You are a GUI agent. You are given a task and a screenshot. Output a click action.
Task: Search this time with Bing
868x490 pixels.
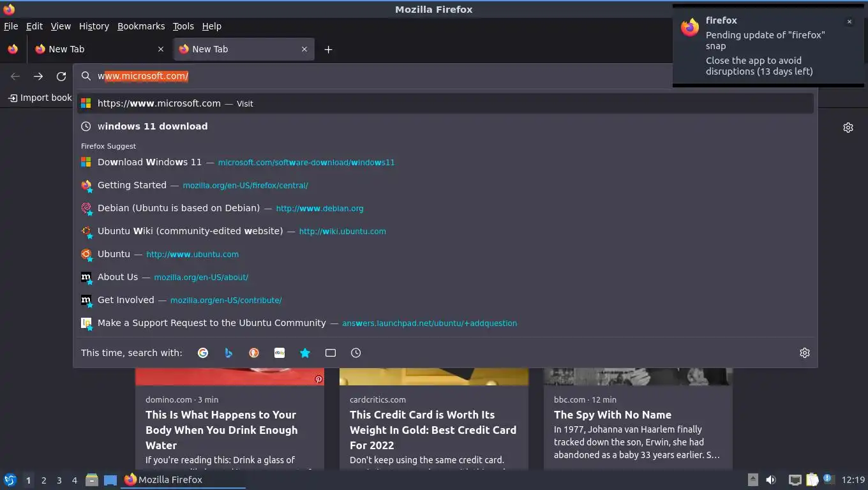pyautogui.click(x=228, y=353)
